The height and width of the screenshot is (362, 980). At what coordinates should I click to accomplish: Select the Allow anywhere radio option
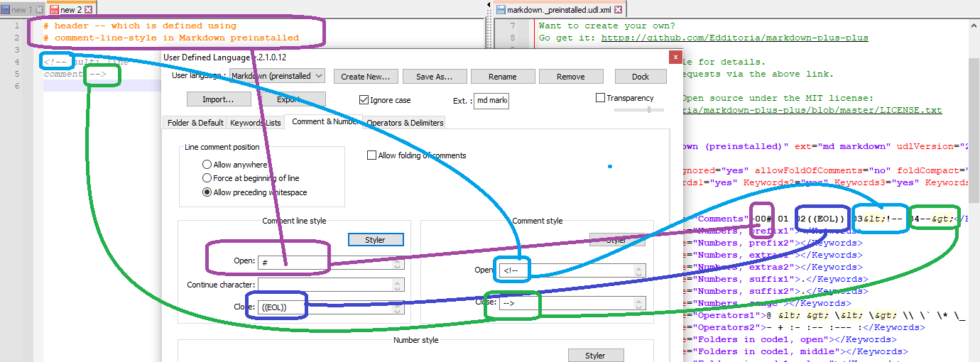pos(207,165)
